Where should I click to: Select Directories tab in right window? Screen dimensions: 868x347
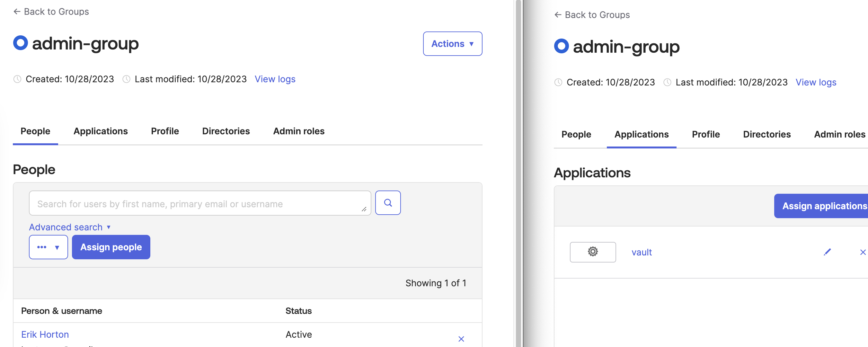[x=767, y=134]
